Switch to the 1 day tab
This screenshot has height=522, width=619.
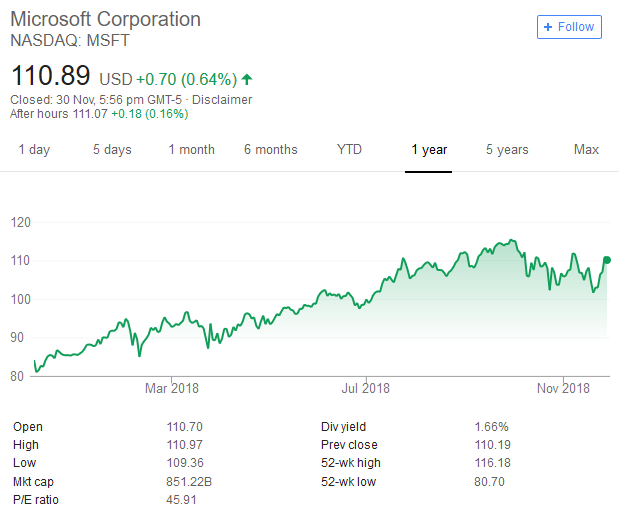pyautogui.click(x=33, y=150)
